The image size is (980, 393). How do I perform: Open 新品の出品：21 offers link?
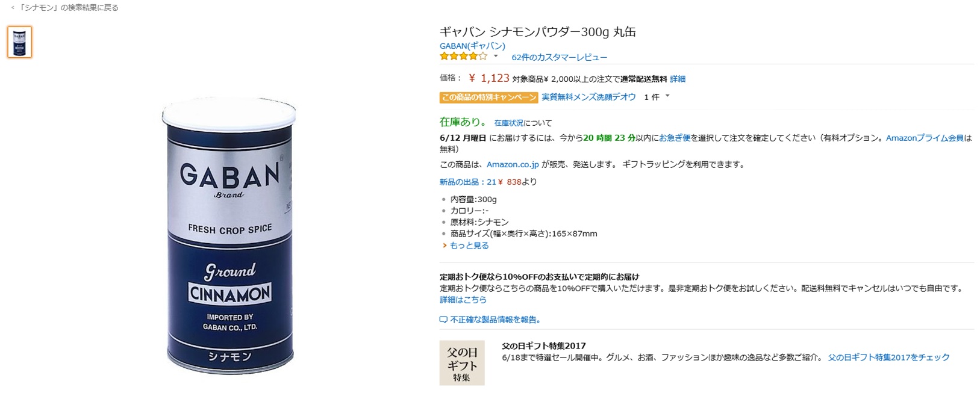[467, 182]
